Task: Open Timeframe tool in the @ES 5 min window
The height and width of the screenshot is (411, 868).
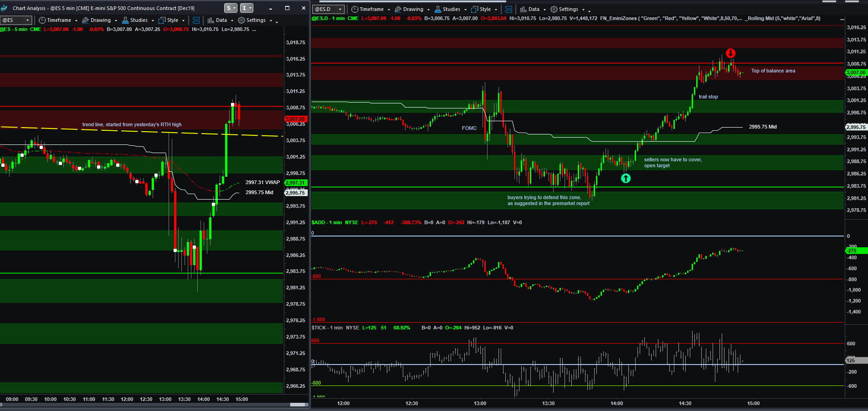Action: click(x=55, y=20)
